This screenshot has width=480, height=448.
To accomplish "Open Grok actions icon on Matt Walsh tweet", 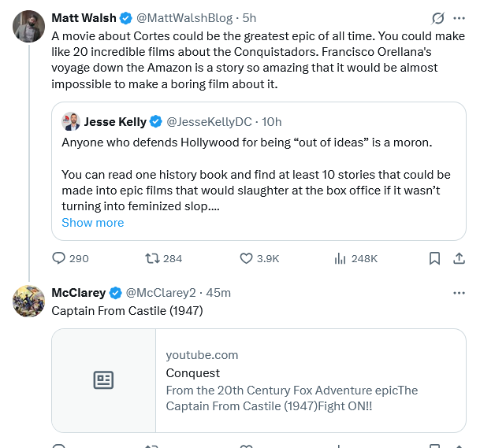I will 438,18.
